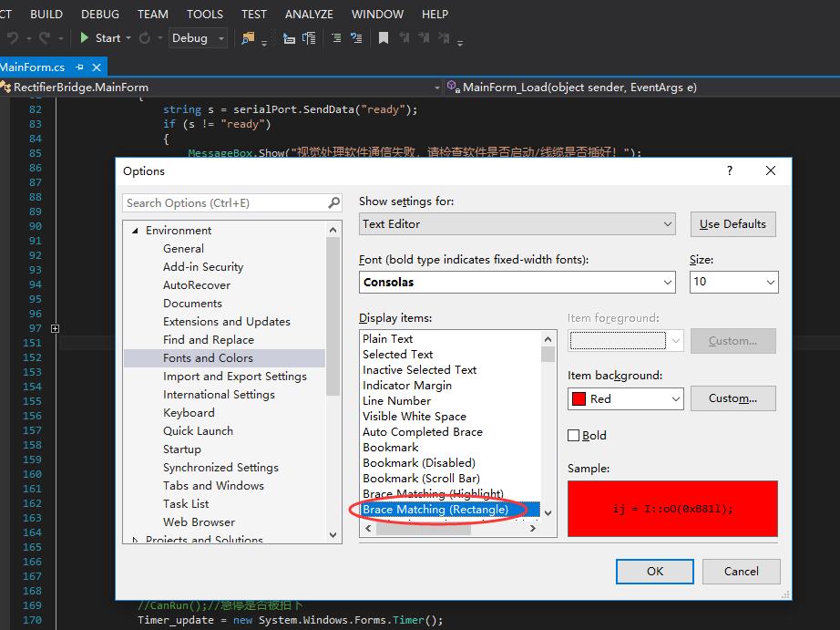Image resolution: width=840 pixels, height=630 pixels.
Task: Open the BUILD menu
Action: (46, 14)
